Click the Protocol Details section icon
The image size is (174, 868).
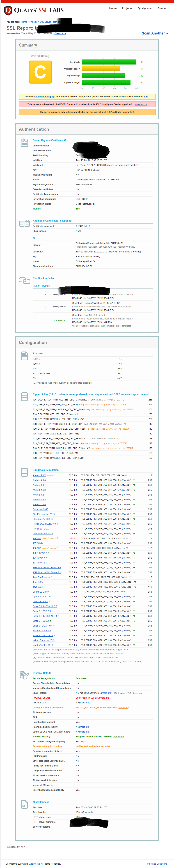[24, 675]
